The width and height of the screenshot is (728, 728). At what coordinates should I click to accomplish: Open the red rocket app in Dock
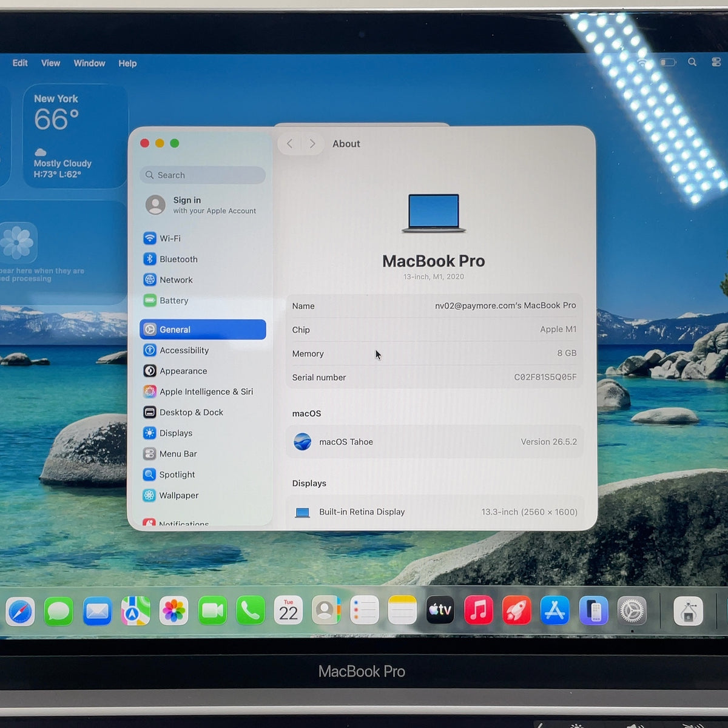point(517,611)
